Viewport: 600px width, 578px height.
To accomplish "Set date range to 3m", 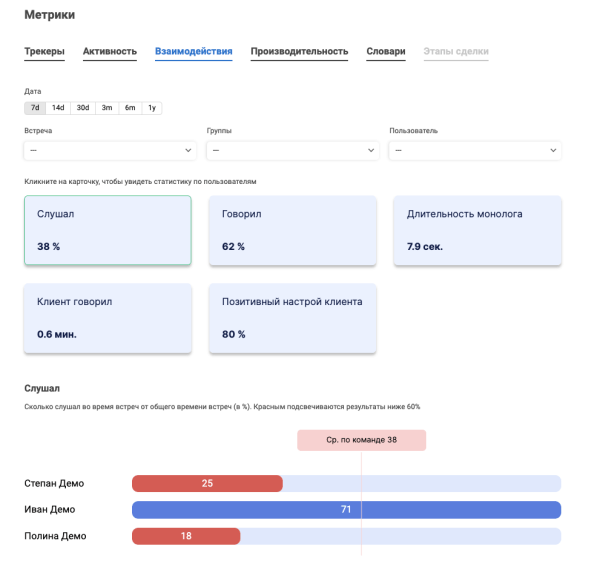I will pyautogui.click(x=107, y=108).
